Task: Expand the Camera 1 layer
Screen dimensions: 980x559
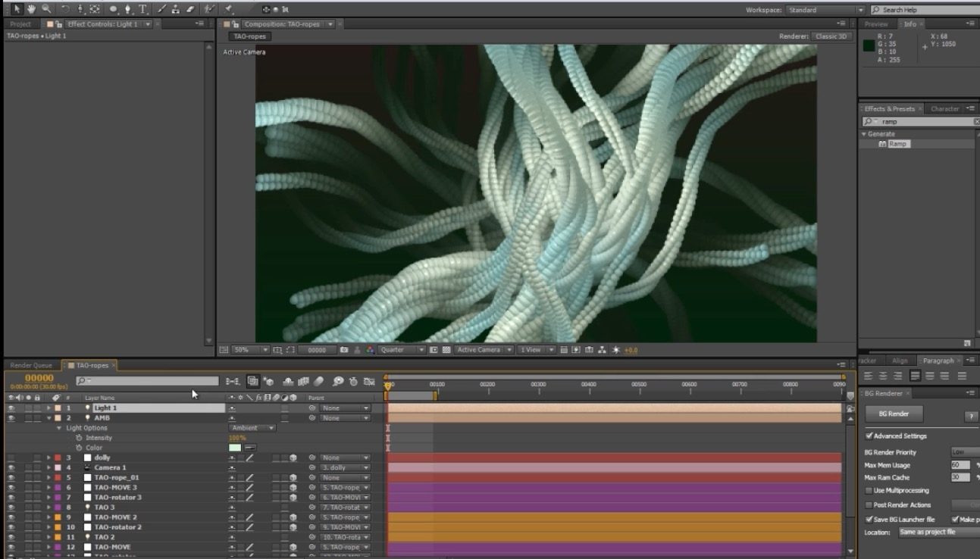Action: click(49, 467)
